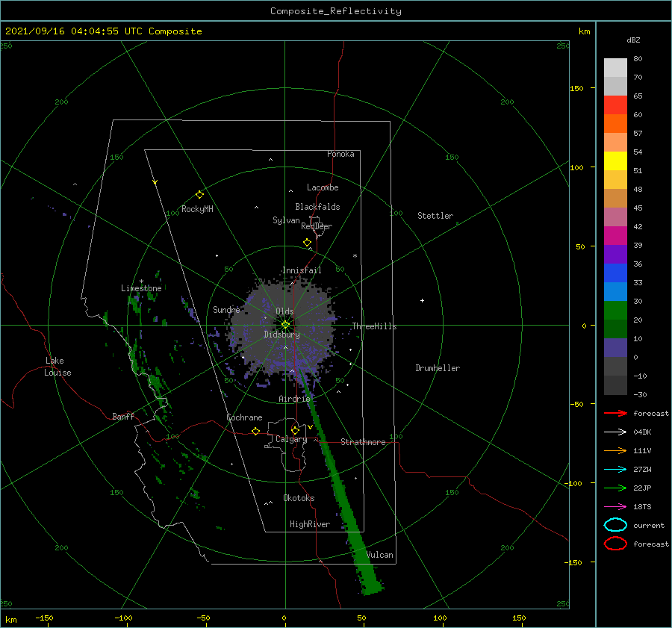Click the Vulcan map label

click(x=380, y=555)
